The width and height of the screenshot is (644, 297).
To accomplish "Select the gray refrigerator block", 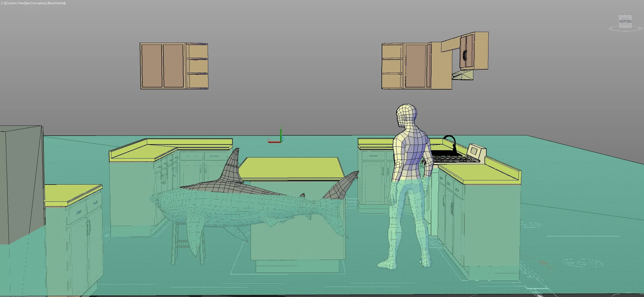I will click(x=22, y=185).
